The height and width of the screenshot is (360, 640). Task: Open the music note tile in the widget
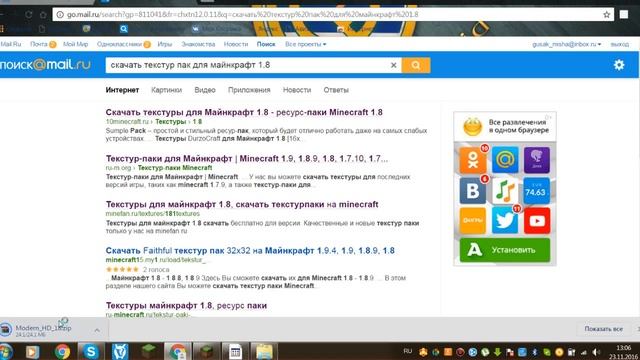tap(505, 191)
